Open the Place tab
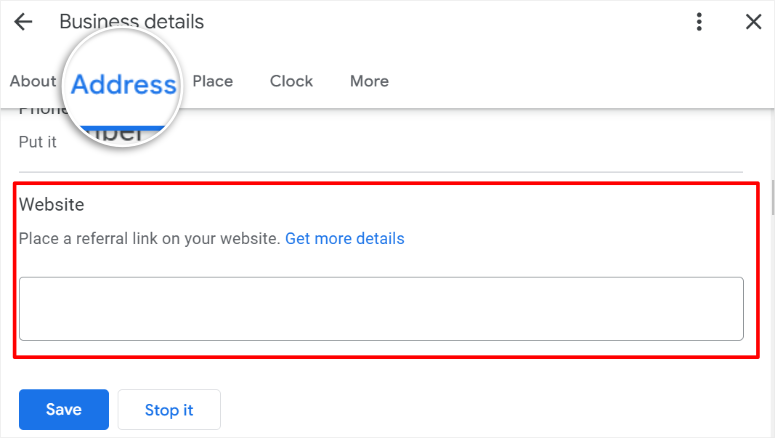 point(212,81)
